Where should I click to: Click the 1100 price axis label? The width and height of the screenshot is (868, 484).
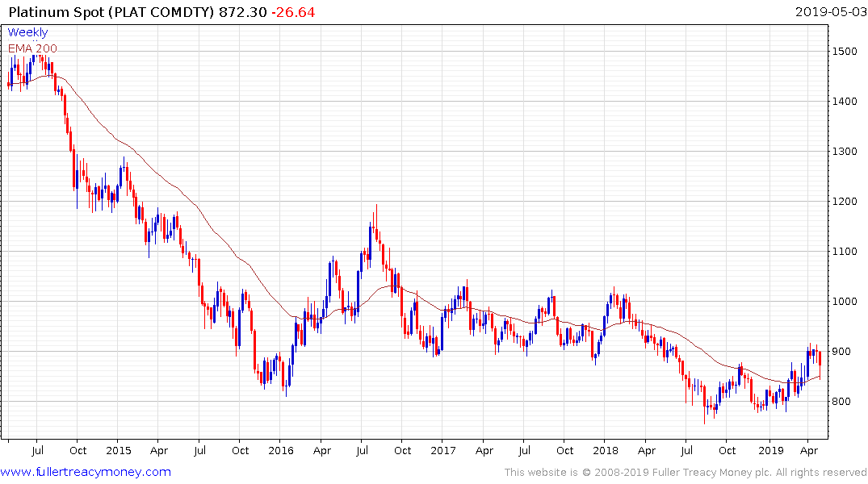(x=845, y=251)
